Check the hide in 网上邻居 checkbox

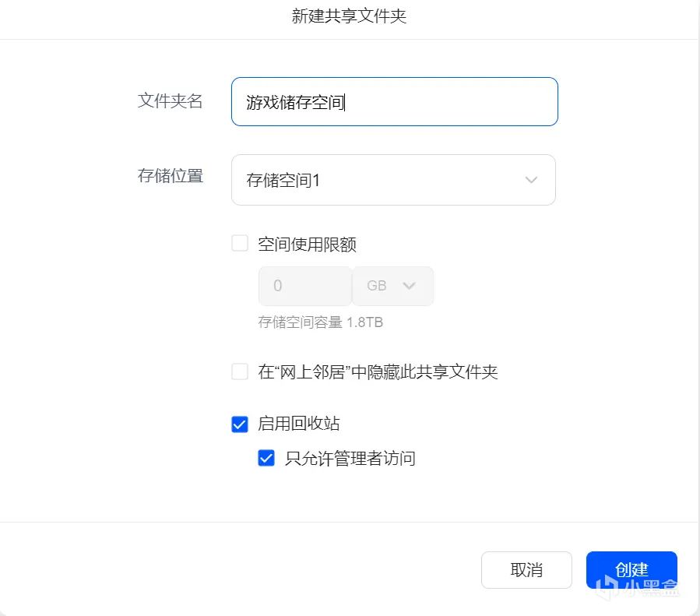[x=240, y=371]
